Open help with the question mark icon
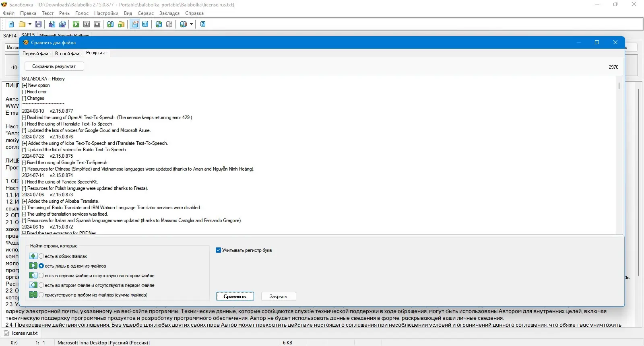The width and height of the screenshot is (644, 346). (203, 24)
